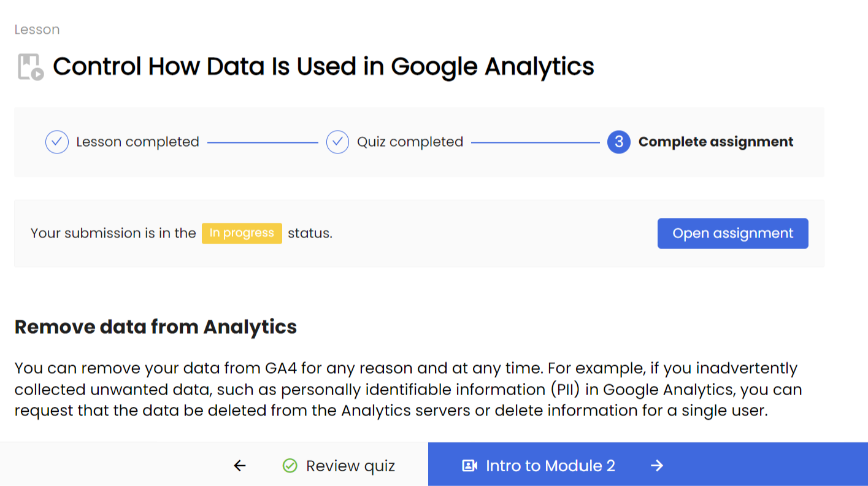Viewport: 868px width, 486px height.
Task: Select the Complete assignment step label
Action: 716,142
